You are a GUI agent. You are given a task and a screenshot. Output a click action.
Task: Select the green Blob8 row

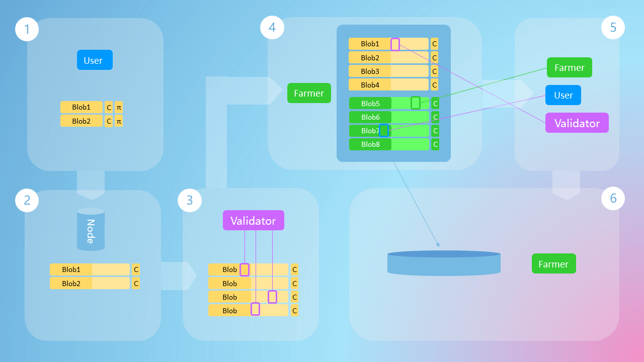click(389, 144)
